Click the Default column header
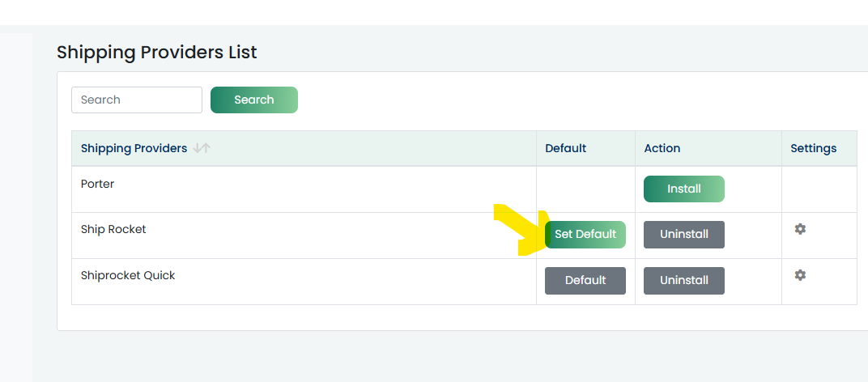 (566, 148)
